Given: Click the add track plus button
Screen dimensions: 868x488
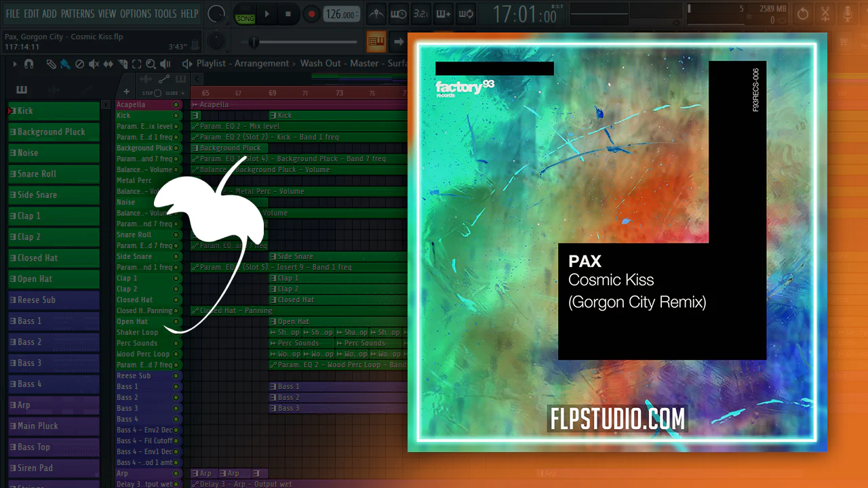Looking at the screenshot, I should pyautogui.click(x=126, y=92).
